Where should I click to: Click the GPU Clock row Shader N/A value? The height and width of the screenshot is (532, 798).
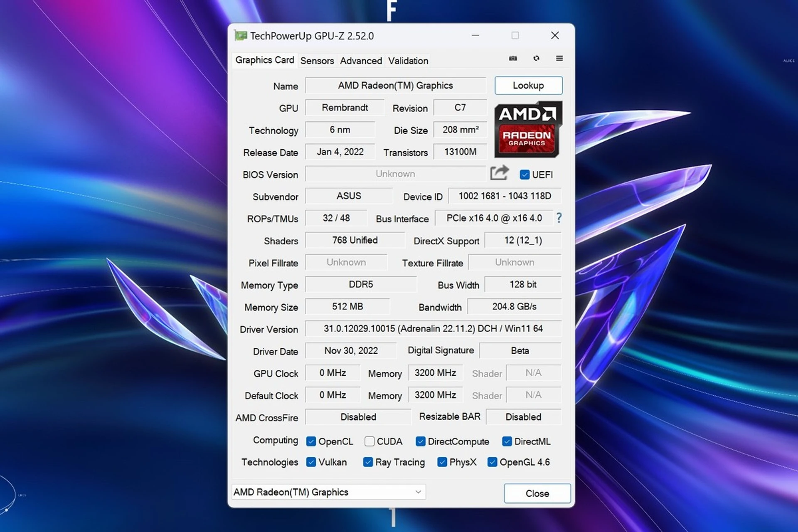pos(534,373)
